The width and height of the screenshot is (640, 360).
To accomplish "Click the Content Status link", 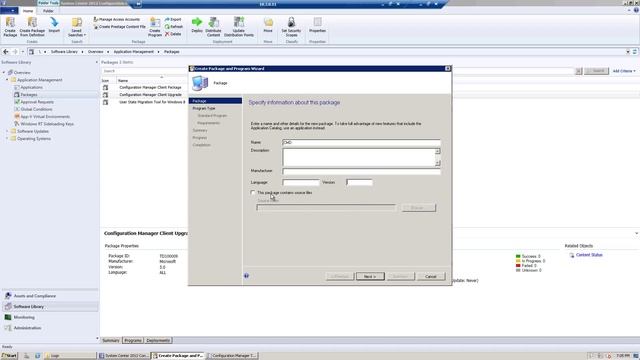I will pyautogui.click(x=589, y=255).
